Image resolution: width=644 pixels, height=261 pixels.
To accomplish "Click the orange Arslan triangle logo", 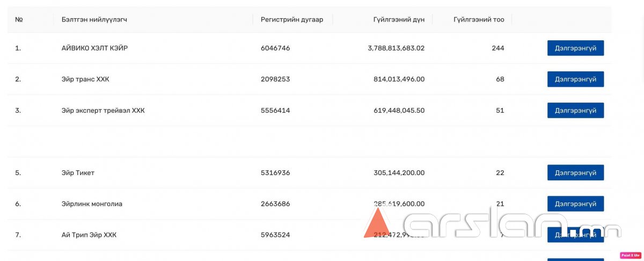I will [x=377, y=223].
